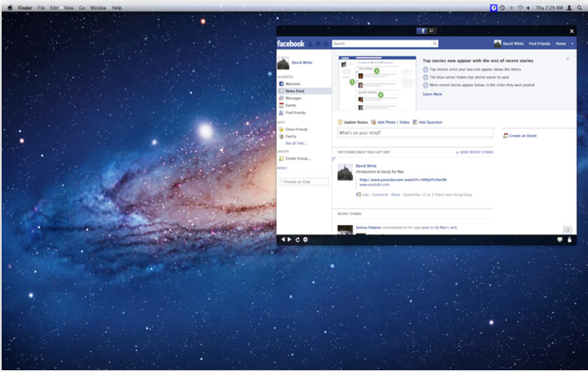
Task: Open Family list in sidebar
Action: (x=290, y=137)
